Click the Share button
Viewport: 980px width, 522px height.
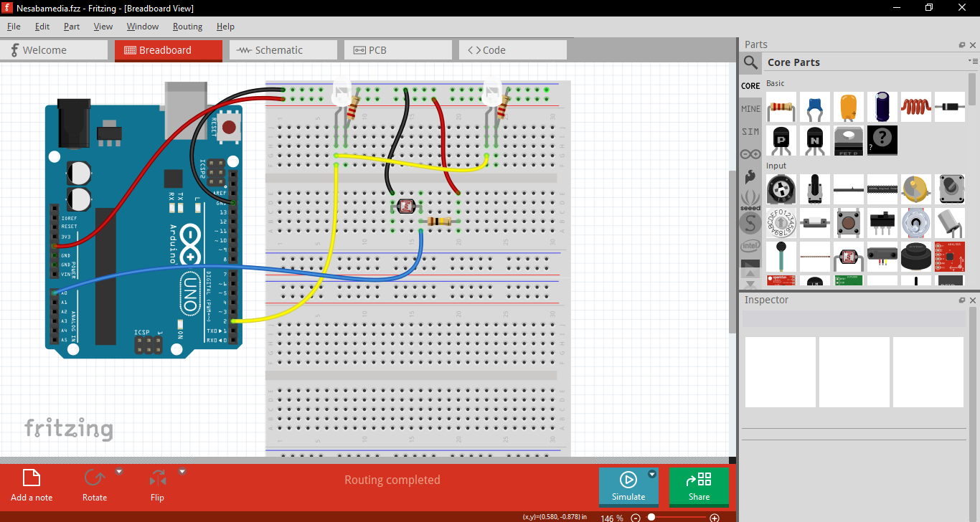click(699, 486)
